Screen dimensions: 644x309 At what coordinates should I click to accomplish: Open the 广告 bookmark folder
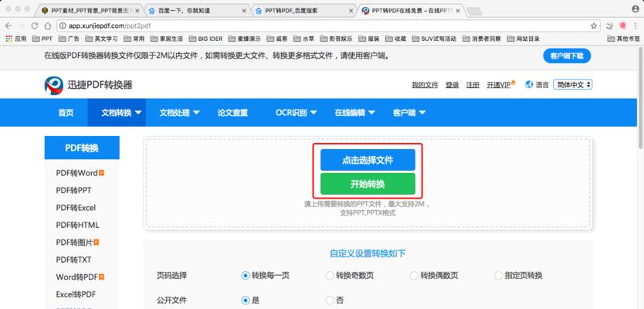tap(69, 39)
